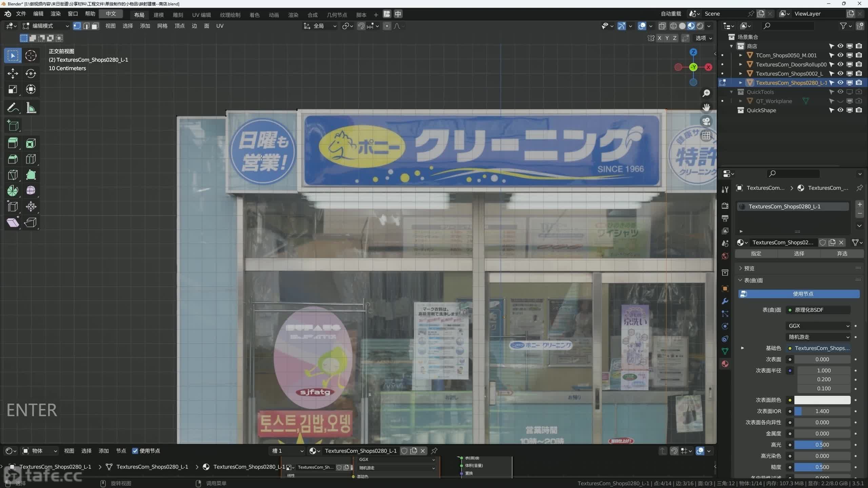This screenshot has width=868, height=488.
Task: Open the 选项 dropdown in viewport
Action: point(704,38)
